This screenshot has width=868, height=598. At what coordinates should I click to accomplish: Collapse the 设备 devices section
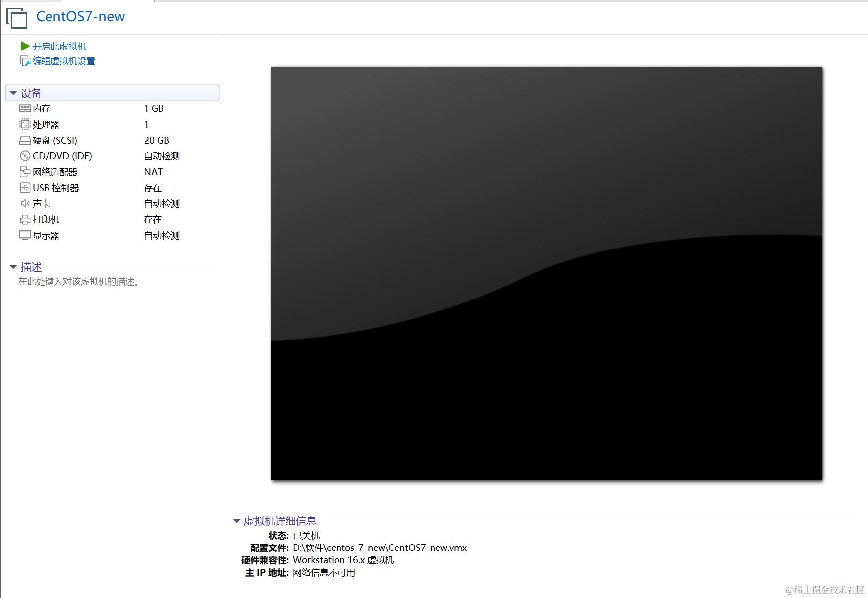click(13, 93)
